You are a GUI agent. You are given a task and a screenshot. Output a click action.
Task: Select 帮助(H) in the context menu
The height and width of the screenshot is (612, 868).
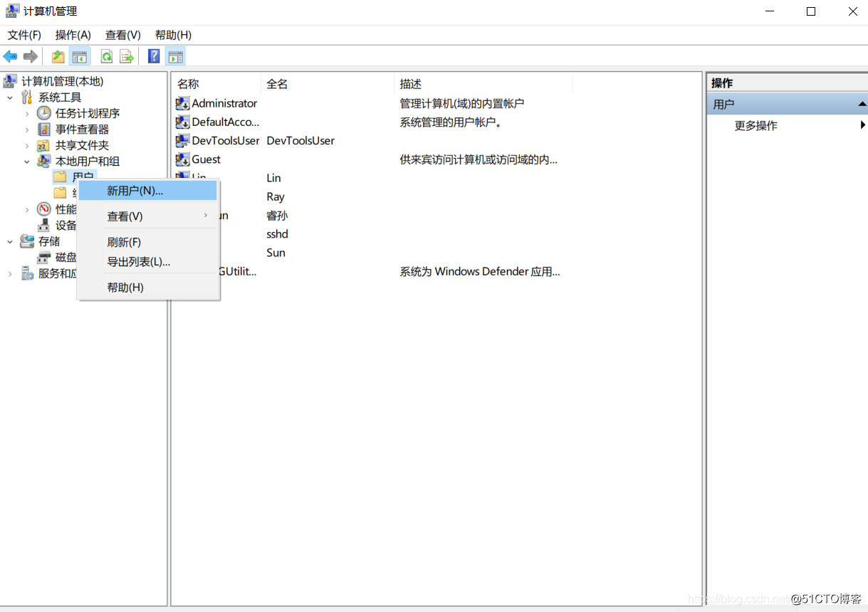(147, 287)
